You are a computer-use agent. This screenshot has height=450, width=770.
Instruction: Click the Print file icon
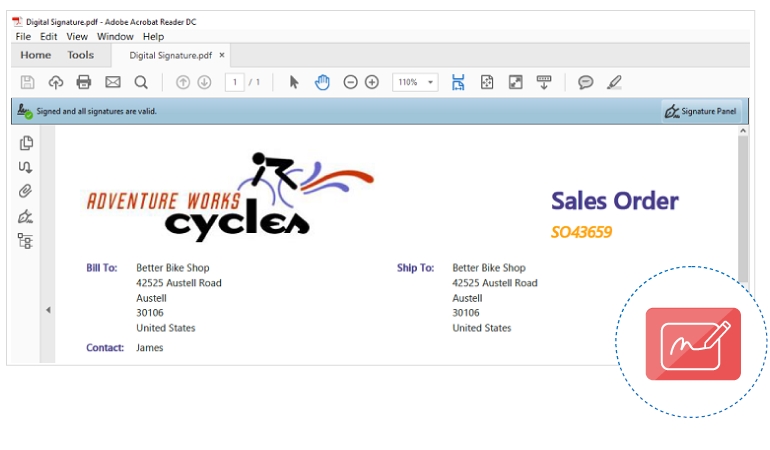tap(84, 82)
